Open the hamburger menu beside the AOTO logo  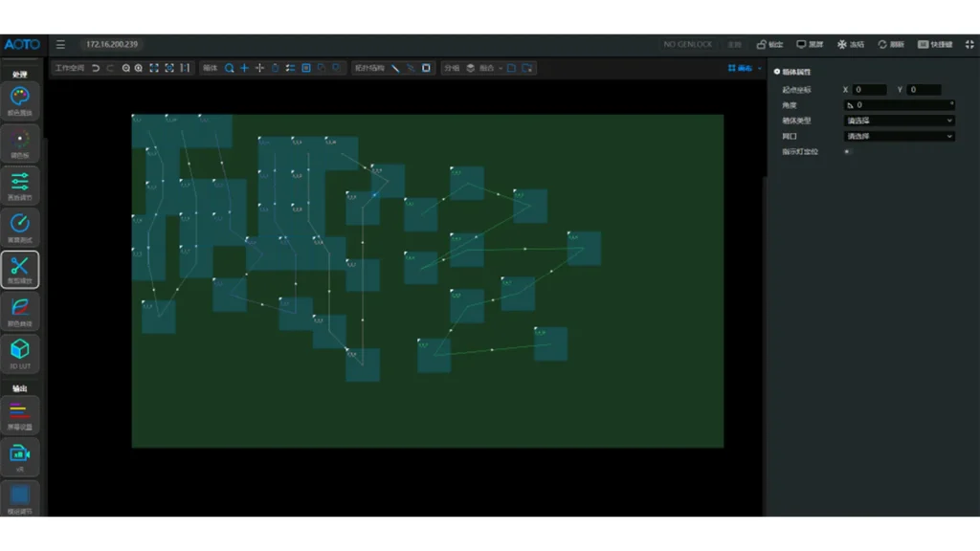click(60, 44)
